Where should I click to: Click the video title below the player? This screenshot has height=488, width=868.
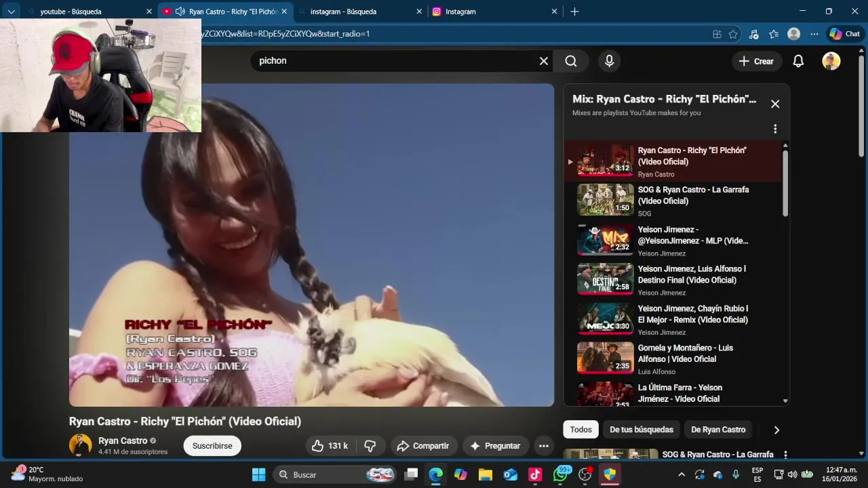(185, 422)
